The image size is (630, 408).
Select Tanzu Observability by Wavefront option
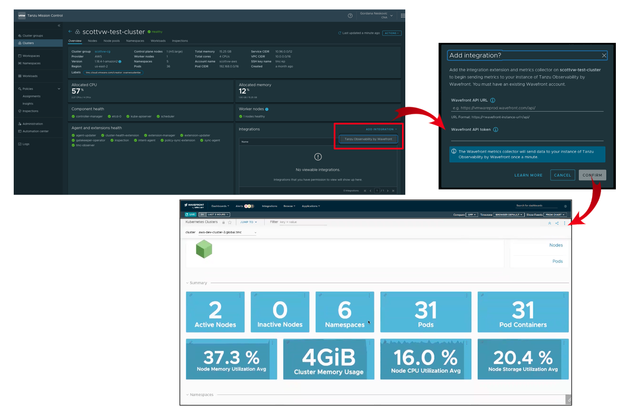pyautogui.click(x=369, y=139)
